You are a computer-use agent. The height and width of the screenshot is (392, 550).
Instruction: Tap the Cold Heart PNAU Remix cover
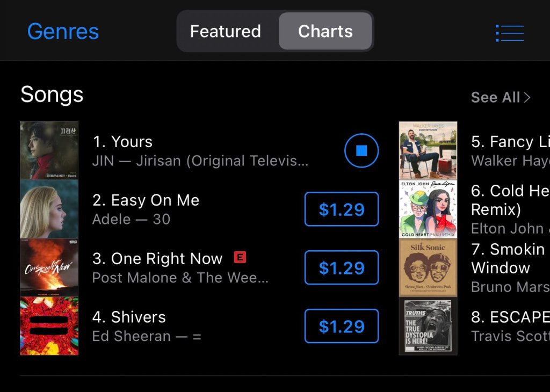(428, 209)
